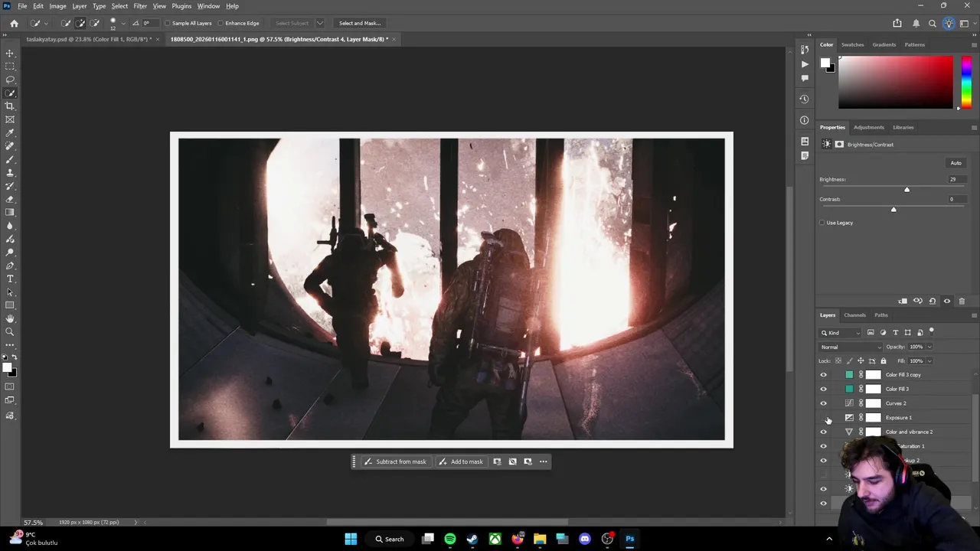Delete the adjustment layer via trash icon
The width and height of the screenshot is (980, 551).
[x=962, y=301]
